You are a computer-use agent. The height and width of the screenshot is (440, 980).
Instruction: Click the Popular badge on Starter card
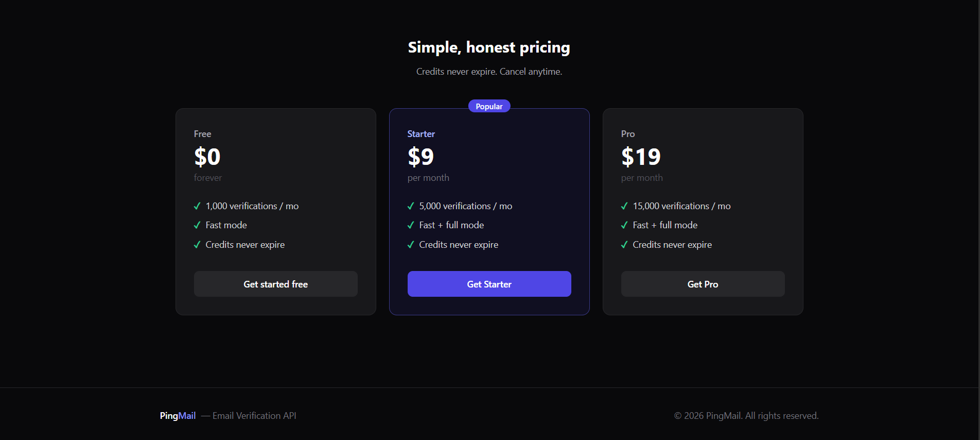point(489,106)
